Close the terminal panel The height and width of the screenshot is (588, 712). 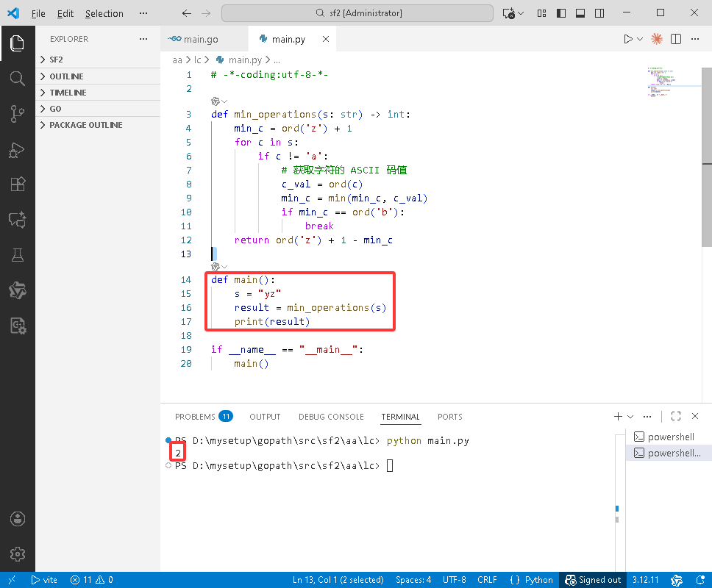[x=695, y=416]
